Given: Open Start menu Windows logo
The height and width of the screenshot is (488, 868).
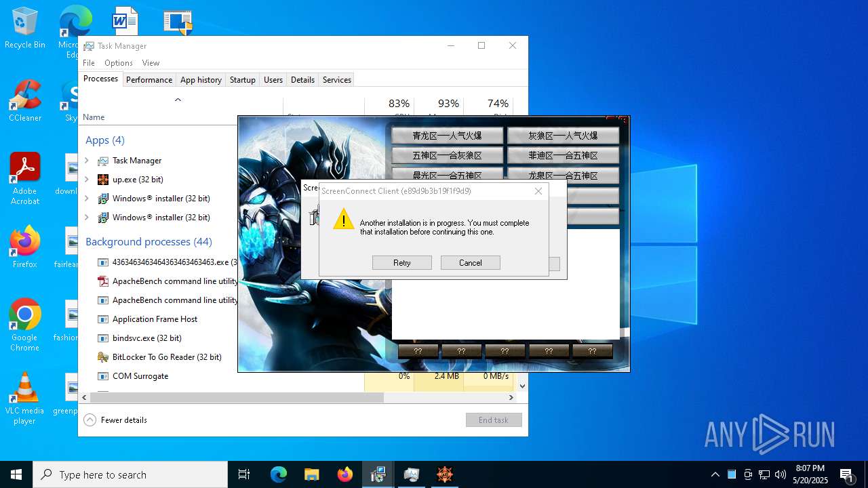Looking at the screenshot, I should 16,474.
